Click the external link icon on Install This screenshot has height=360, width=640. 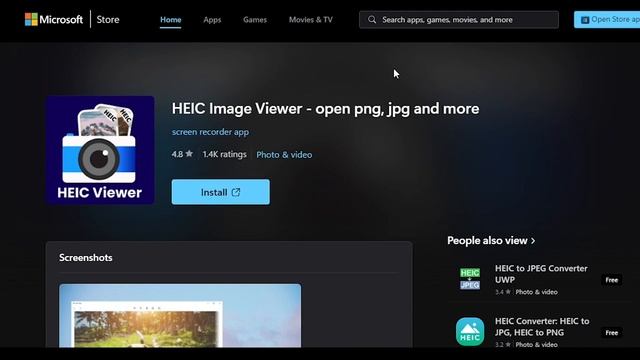click(x=236, y=192)
